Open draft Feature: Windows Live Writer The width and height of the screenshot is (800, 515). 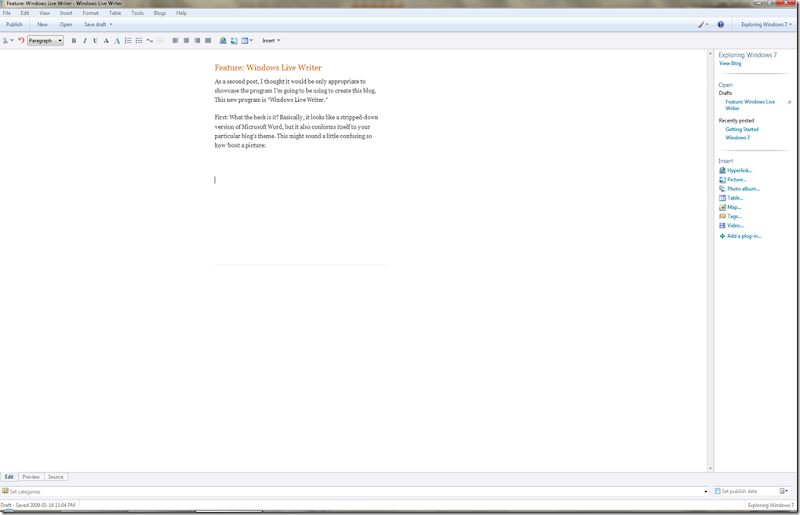click(750, 105)
